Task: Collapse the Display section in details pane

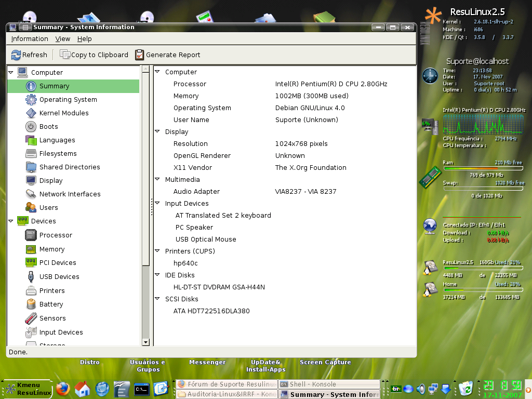Action: (x=157, y=131)
